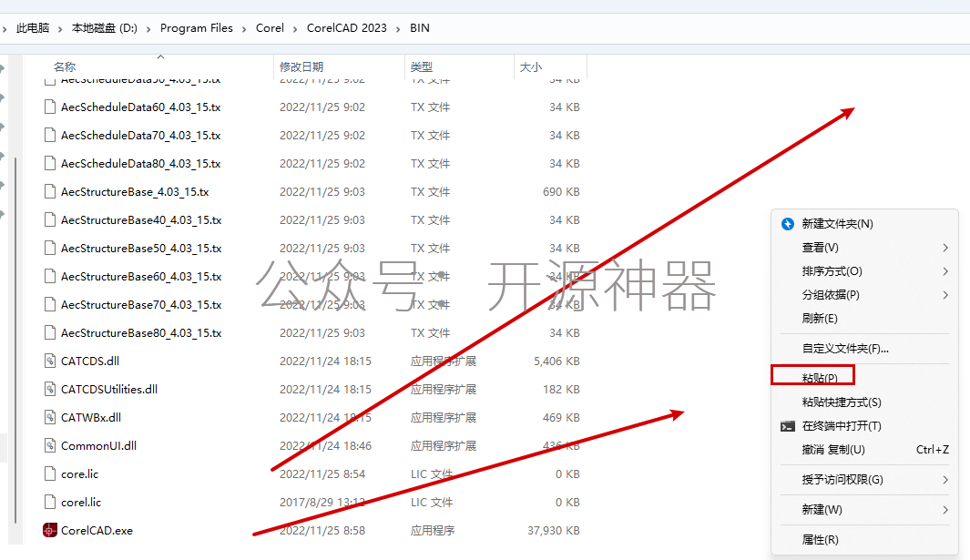Screen dimensions: 970x560
Task: Click the AecStructureBase80_4.03_15.tx file icon
Action: click(x=49, y=333)
